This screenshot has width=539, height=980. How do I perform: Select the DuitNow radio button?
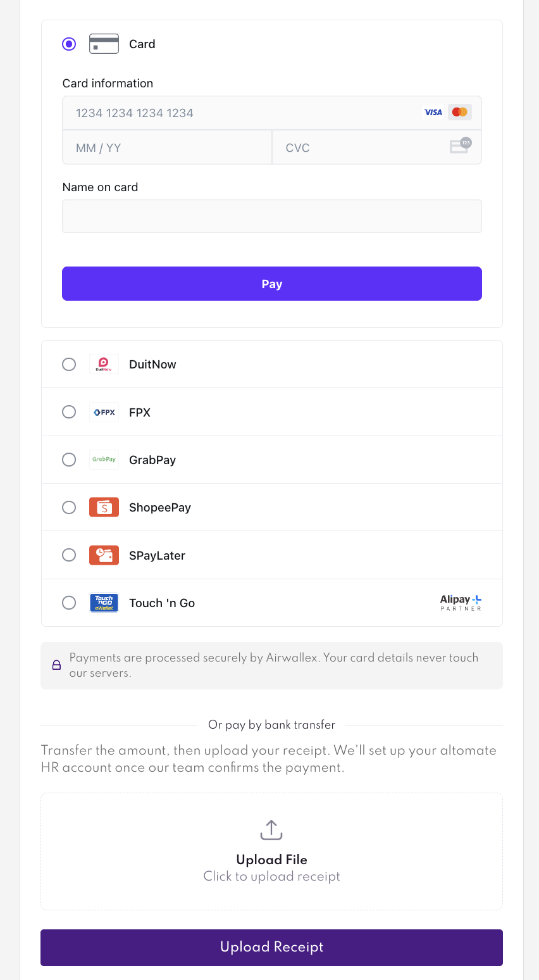[x=69, y=364]
